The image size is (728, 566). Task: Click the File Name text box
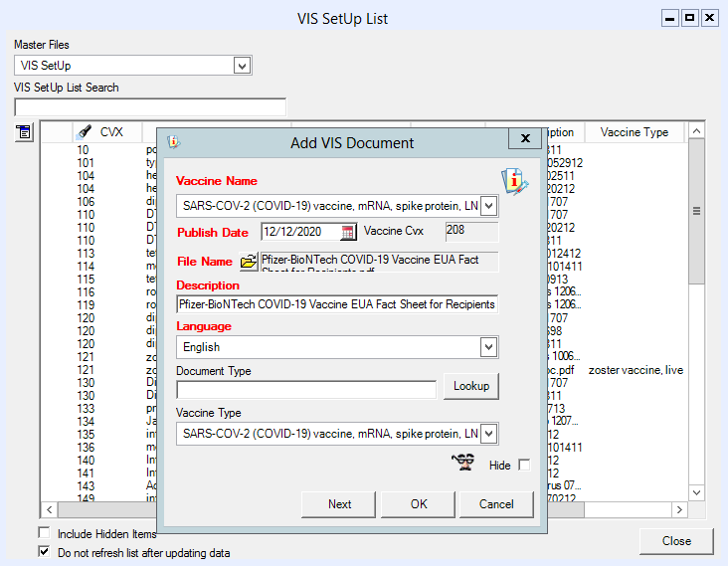point(379,262)
